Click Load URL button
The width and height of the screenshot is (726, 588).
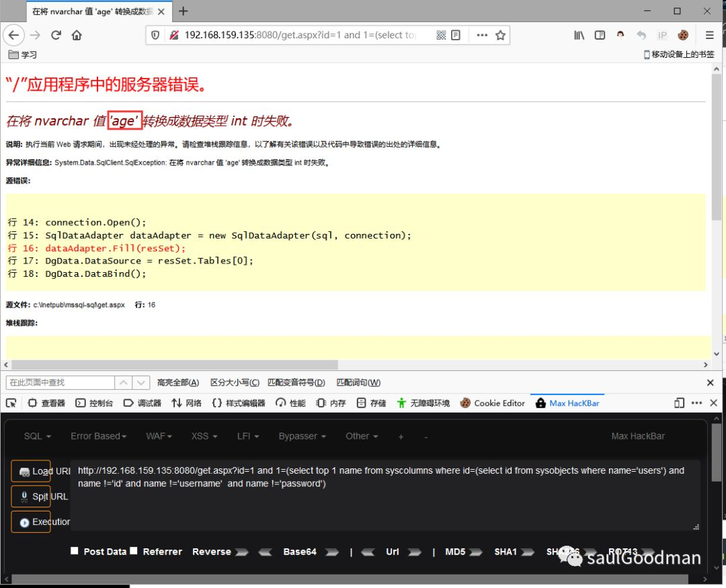pyautogui.click(x=31, y=471)
